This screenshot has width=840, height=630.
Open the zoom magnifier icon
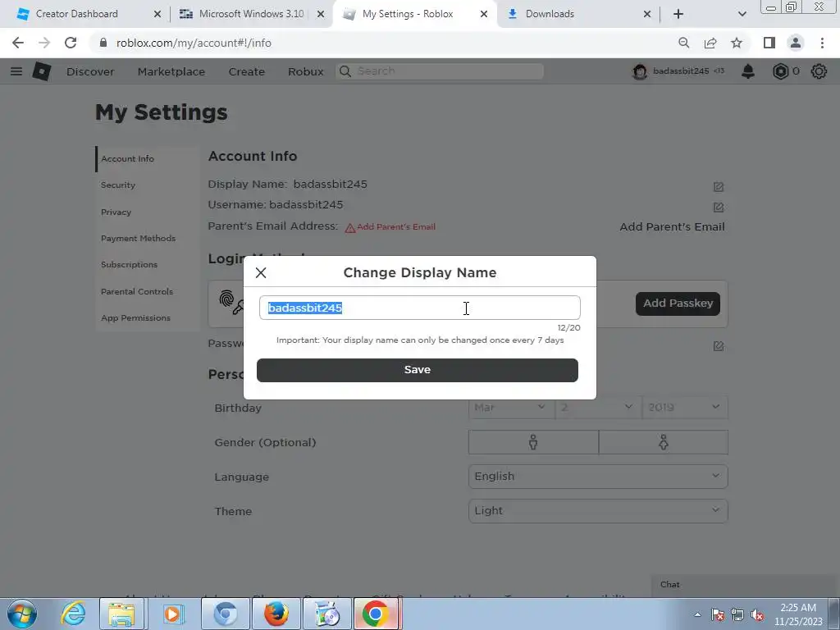click(x=683, y=43)
